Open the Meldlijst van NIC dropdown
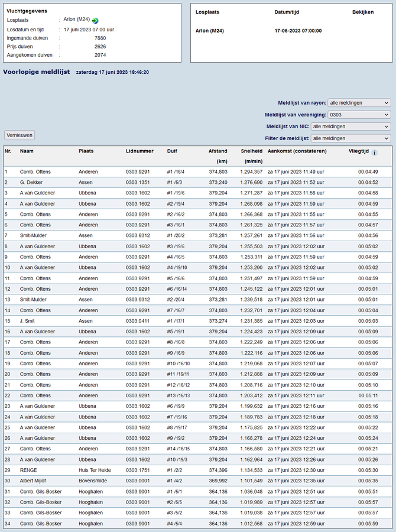The height and width of the screenshot is (532, 396). (351, 126)
